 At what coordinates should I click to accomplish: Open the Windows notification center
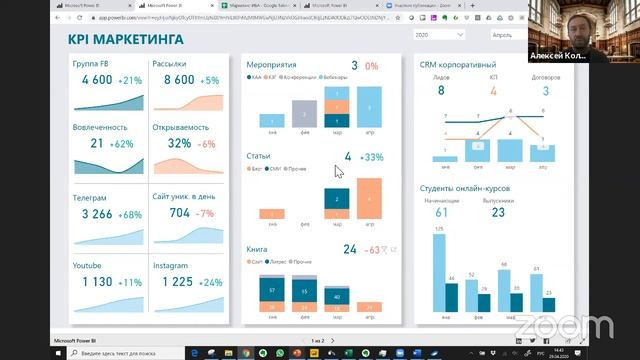[x=578, y=353]
